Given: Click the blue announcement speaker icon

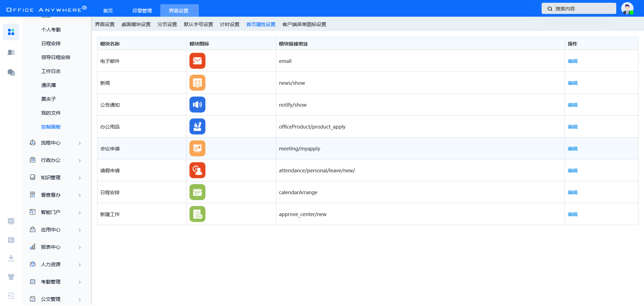Looking at the screenshot, I should tap(197, 105).
